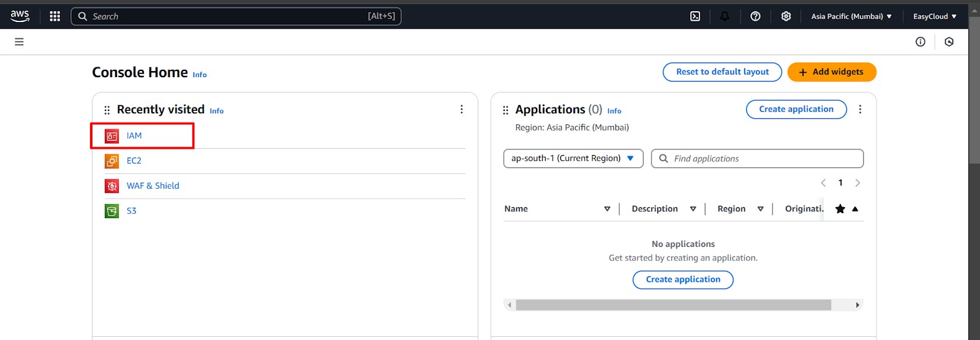Click Reset to default layout

(722, 72)
